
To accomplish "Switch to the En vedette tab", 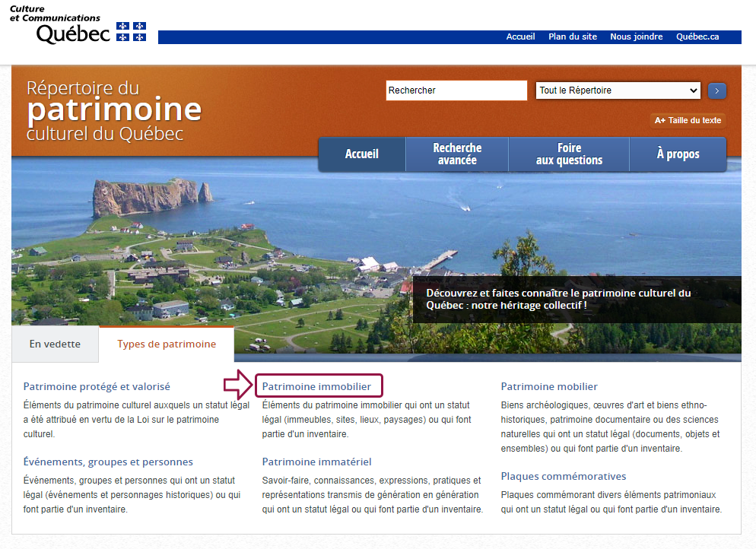I will [55, 344].
